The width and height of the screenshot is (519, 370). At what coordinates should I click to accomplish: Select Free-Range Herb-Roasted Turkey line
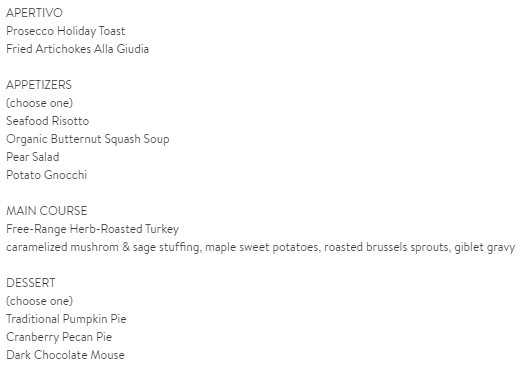(93, 229)
